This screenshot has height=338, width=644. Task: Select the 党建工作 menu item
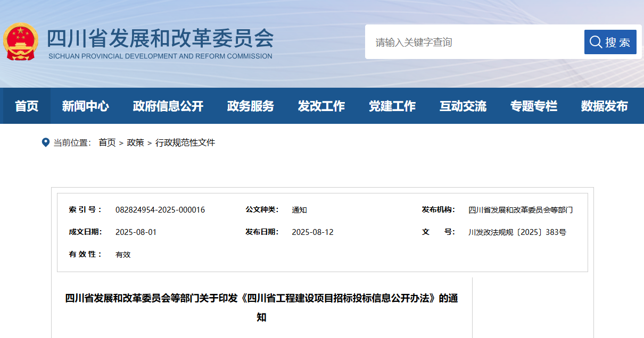(392, 106)
